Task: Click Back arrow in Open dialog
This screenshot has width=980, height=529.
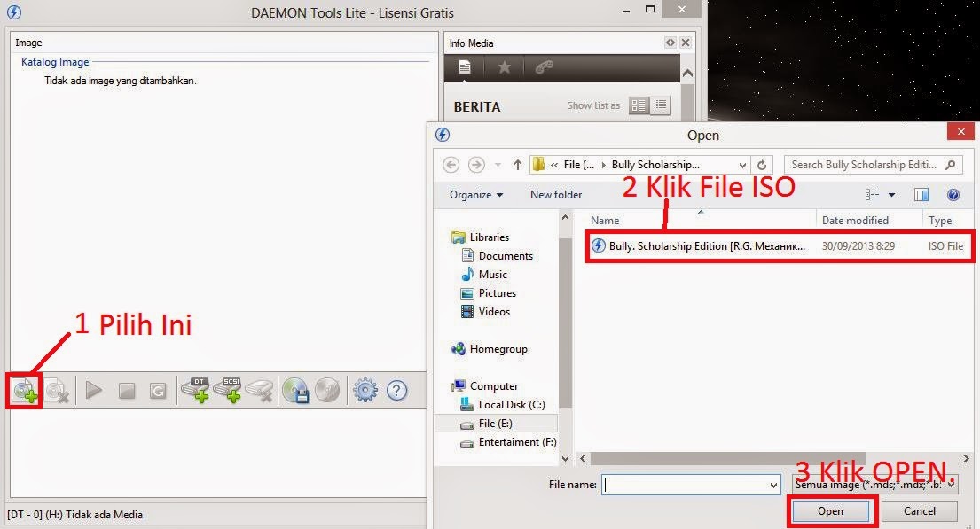Action: (x=451, y=164)
